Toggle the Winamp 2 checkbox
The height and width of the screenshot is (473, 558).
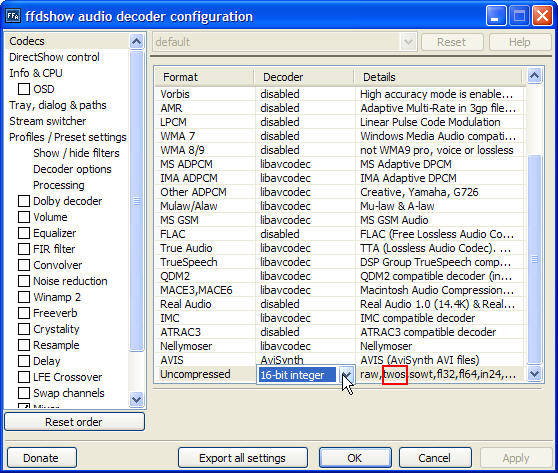click(x=24, y=297)
